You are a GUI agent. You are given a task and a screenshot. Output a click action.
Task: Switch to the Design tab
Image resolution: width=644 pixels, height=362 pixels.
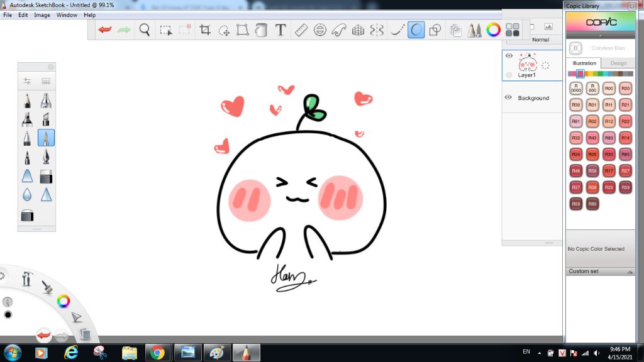(x=618, y=63)
